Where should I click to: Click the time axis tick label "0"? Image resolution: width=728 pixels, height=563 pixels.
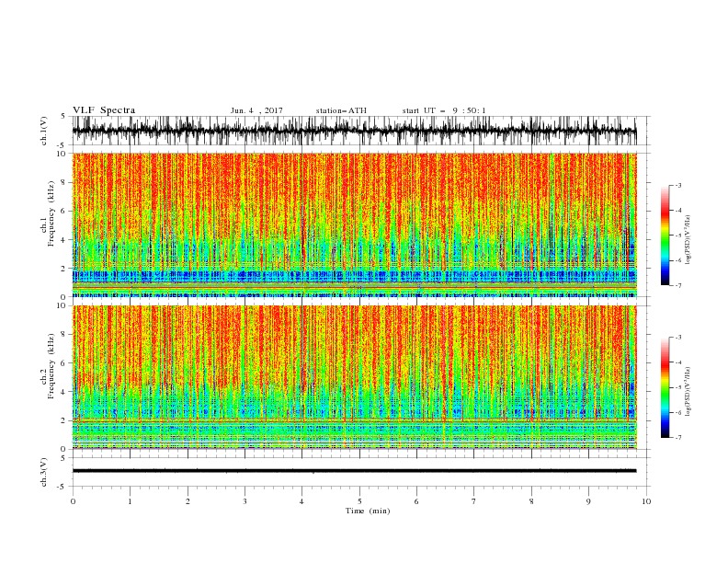tap(73, 501)
